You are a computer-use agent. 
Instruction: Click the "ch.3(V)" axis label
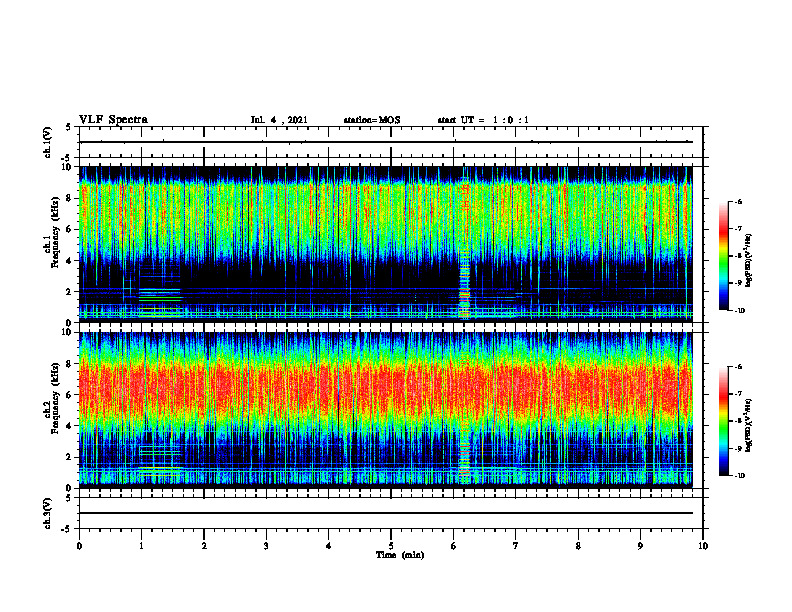click(48, 513)
